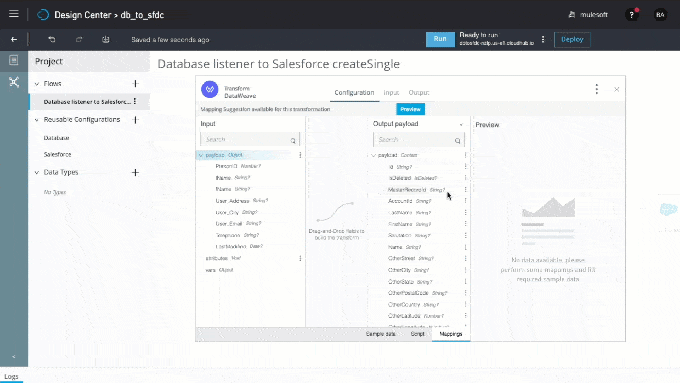Screen dimensions: 680x383
Task: Click the Salesforce connector icon in flow
Action: (x=668, y=210)
